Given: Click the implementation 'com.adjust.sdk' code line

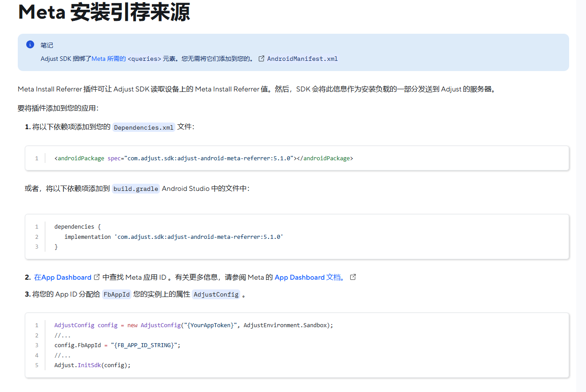Looking at the screenshot, I should 174,237.
